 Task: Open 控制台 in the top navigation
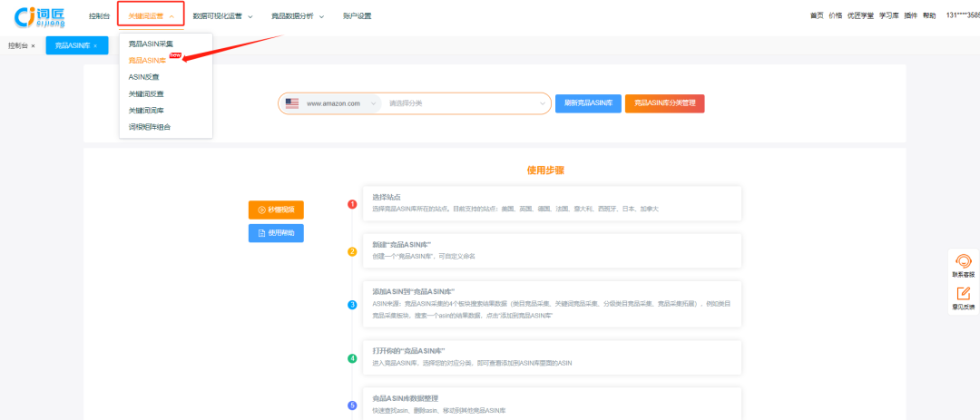(99, 16)
